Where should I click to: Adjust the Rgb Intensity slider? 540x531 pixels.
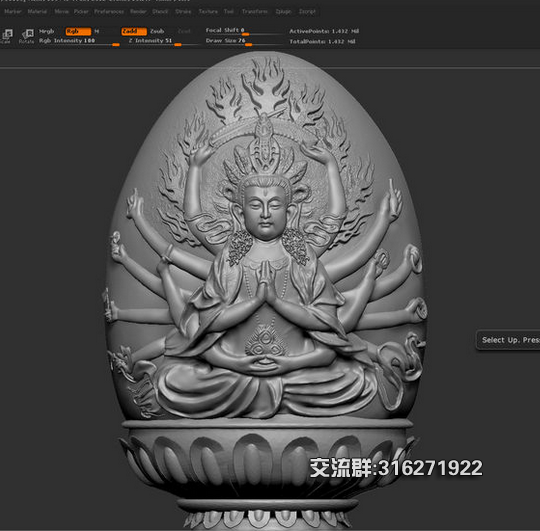pos(79,41)
